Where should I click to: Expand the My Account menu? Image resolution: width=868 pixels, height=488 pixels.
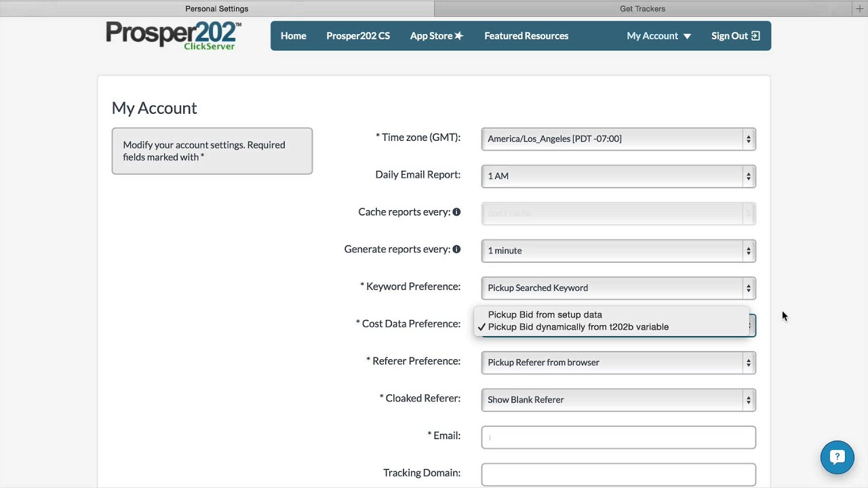click(659, 36)
